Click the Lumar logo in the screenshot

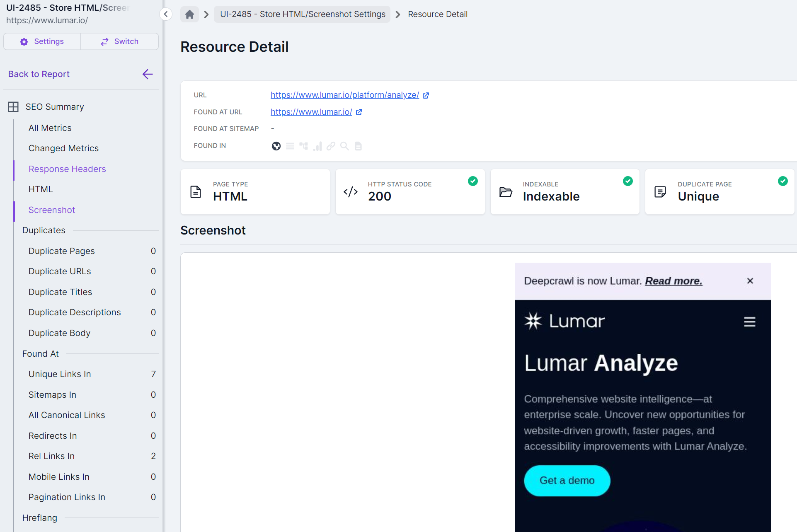tap(564, 321)
